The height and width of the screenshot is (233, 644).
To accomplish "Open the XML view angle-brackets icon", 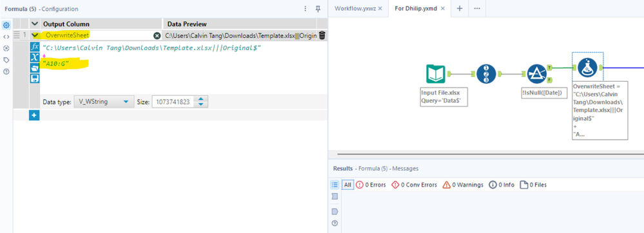I will tap(6, 37).
